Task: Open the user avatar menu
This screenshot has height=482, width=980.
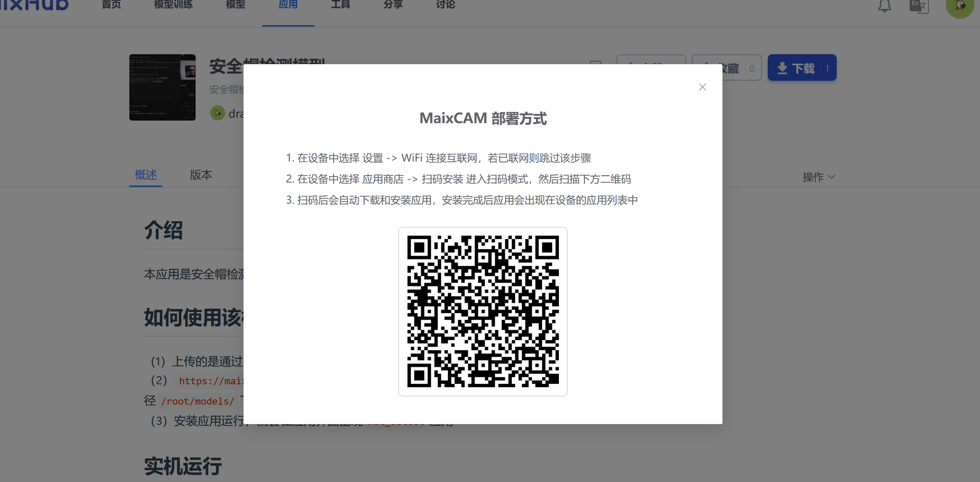Action: (959, 5)
